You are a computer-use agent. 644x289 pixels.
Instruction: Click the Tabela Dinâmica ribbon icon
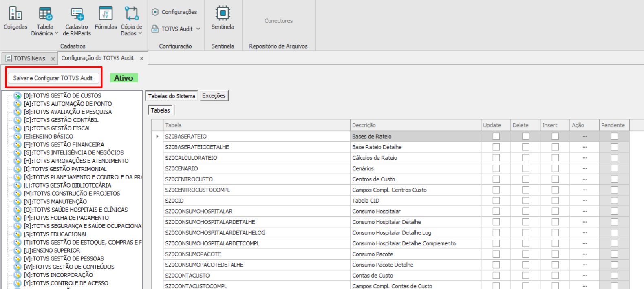[x=45, y=13]
